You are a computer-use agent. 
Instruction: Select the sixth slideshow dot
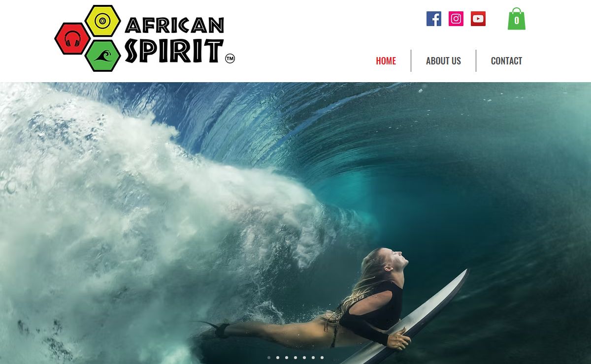(313, 358)
